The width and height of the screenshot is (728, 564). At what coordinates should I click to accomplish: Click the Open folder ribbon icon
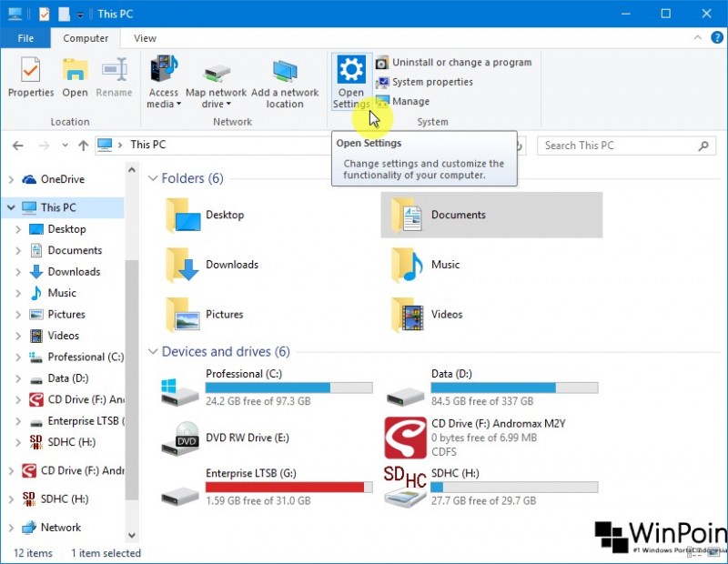[75, 70]
